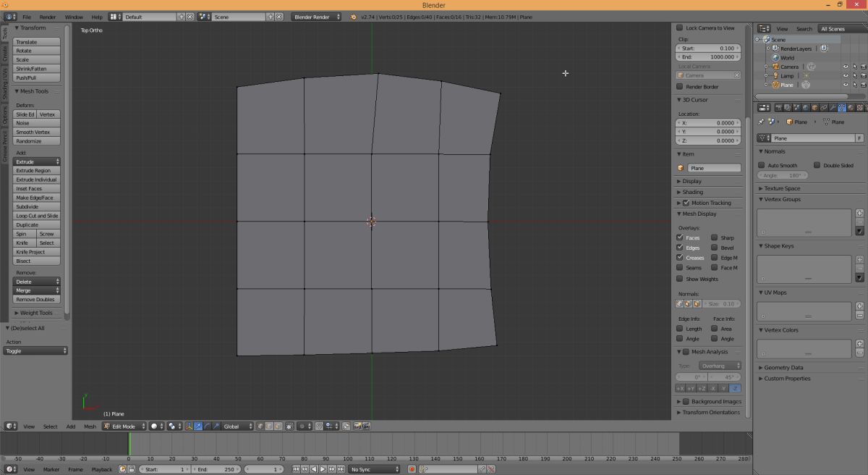Viewport: 868px width, 475px height.
Task: Select the translate manipulator arrow icon
Action: point(198,426)
